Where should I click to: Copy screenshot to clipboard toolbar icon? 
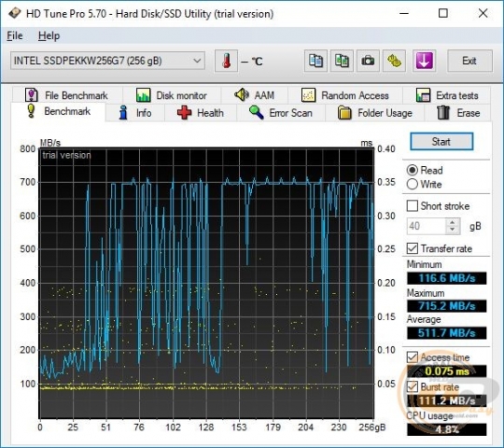[x=342, y=61]
